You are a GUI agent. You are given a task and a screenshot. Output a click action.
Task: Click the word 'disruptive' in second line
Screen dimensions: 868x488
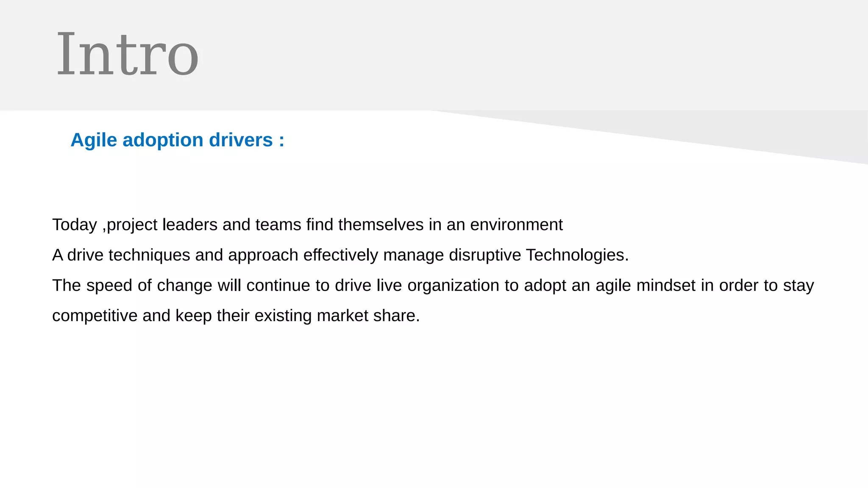click(x=484, y=255)
